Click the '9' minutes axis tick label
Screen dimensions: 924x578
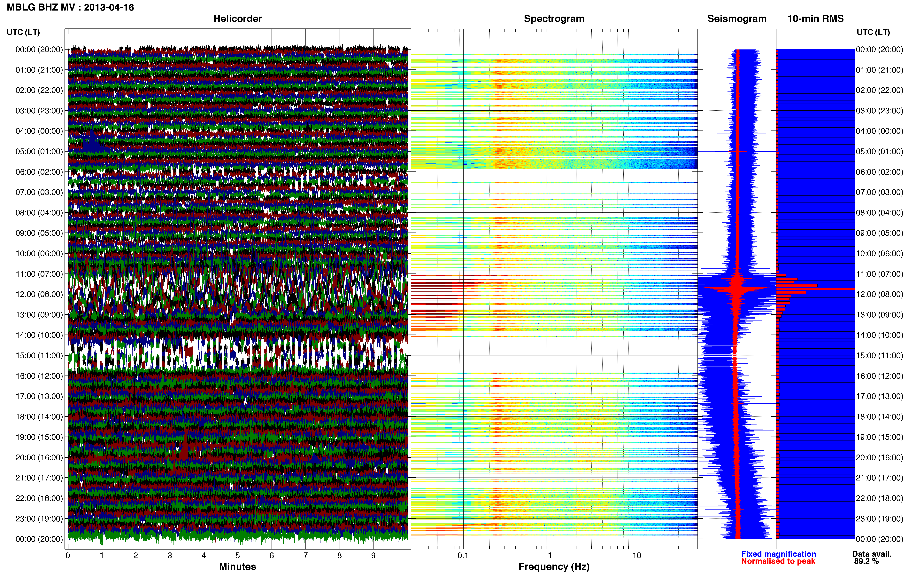(x=373, y=555)
